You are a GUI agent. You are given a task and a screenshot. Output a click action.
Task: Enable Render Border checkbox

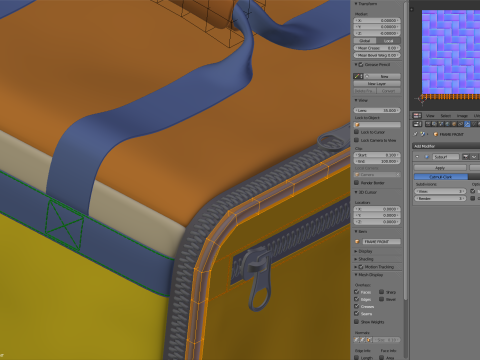(357, 183)
